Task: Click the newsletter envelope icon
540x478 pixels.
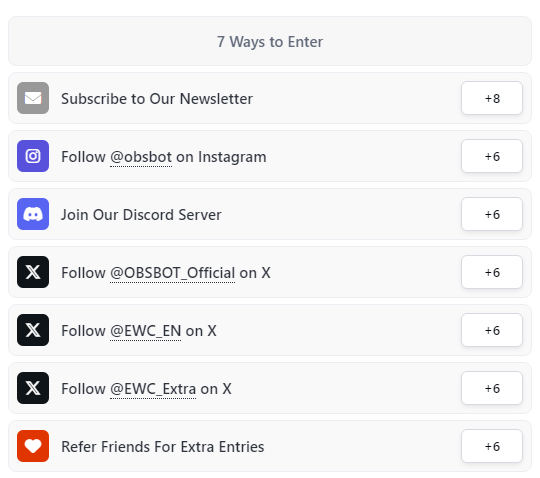Action: [33, 98]
